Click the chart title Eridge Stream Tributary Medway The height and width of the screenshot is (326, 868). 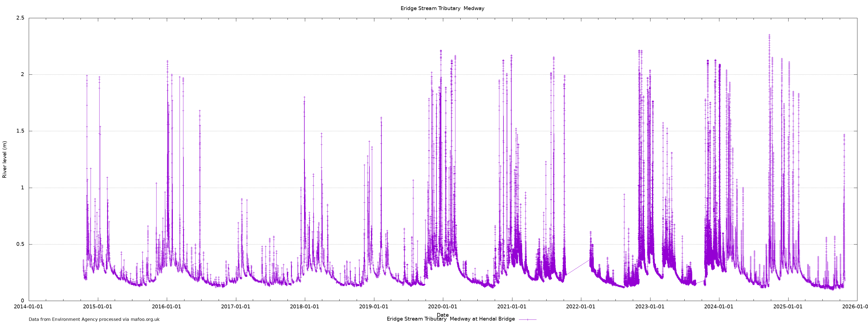click(x=442, y=8)
